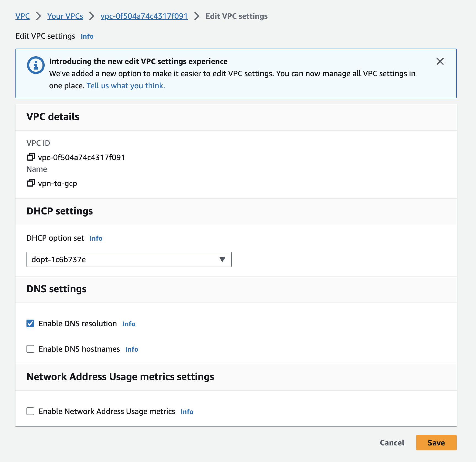Viewport: 476px width, 462px height.
Task: Save the VPC settings
Action: (x=436, y=442)
